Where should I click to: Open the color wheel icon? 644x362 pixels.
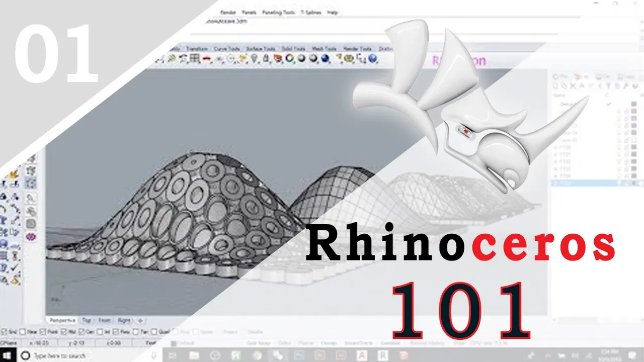289,59
